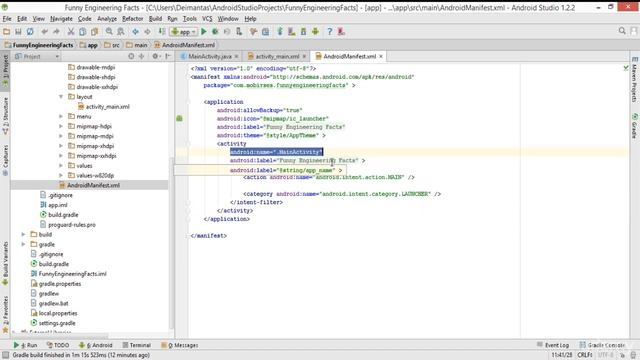
Task: Click the Undo arrow in toolbar
Action: (44, 31)
